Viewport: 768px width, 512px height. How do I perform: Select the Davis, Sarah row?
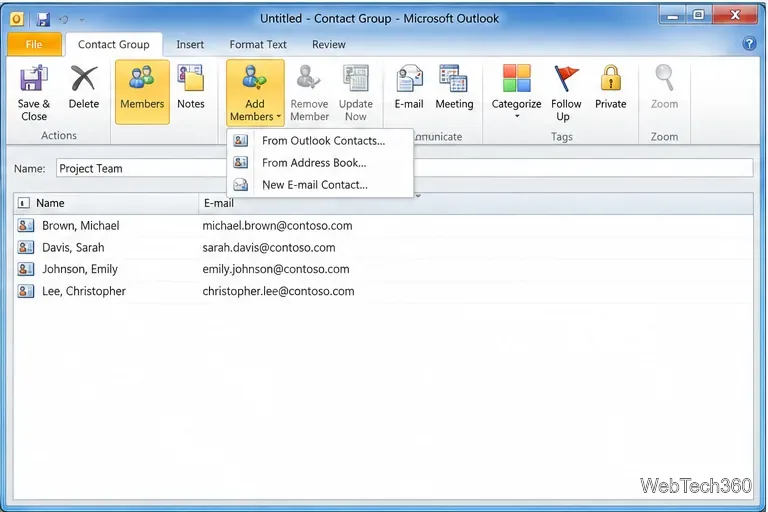click(383, 247)
